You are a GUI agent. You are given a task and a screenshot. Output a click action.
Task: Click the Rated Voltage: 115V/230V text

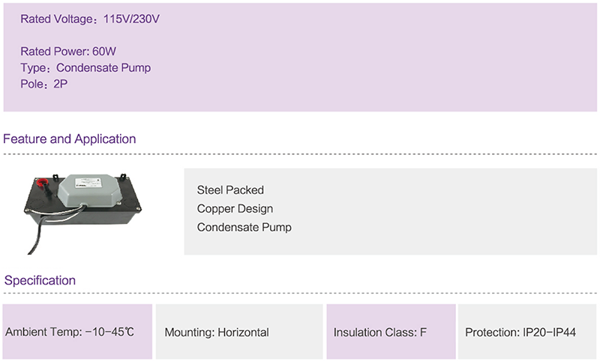click(90, 19)
